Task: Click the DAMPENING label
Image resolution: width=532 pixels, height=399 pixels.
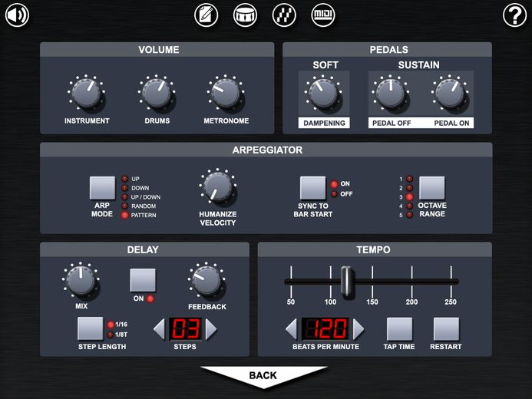Action: (324, 123)
